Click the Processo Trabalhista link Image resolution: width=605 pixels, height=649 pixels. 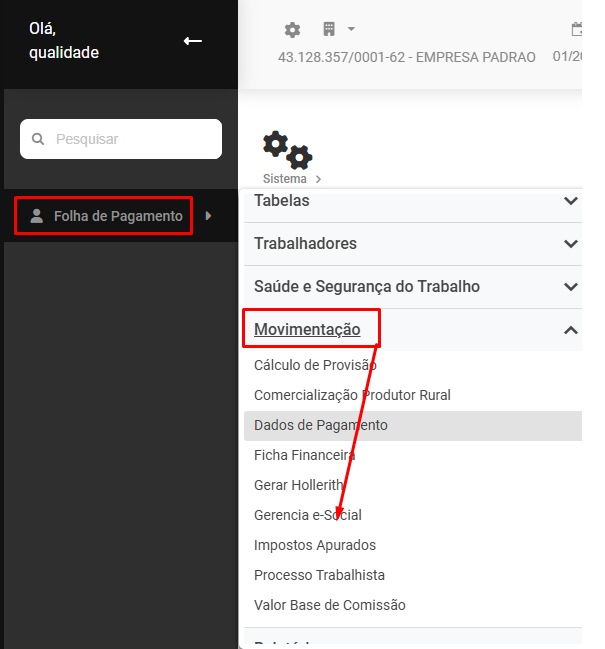coord(319,575)
